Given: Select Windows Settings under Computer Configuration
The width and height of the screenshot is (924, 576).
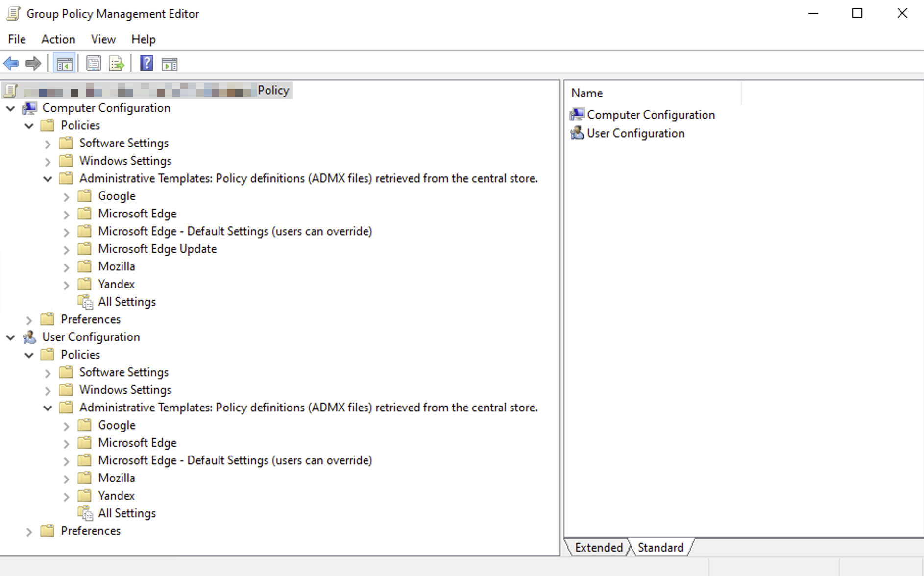Looking at the screenshot, I should 125,161.
